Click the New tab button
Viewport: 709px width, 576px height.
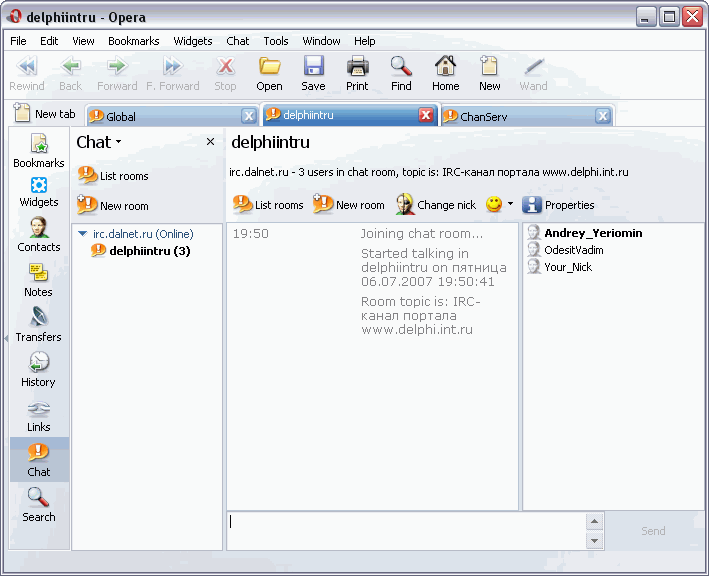click(x=44, y=113)
